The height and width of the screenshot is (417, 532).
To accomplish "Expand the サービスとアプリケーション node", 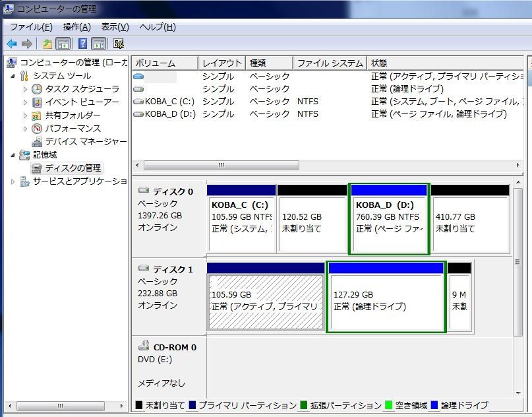I will 13,181.
